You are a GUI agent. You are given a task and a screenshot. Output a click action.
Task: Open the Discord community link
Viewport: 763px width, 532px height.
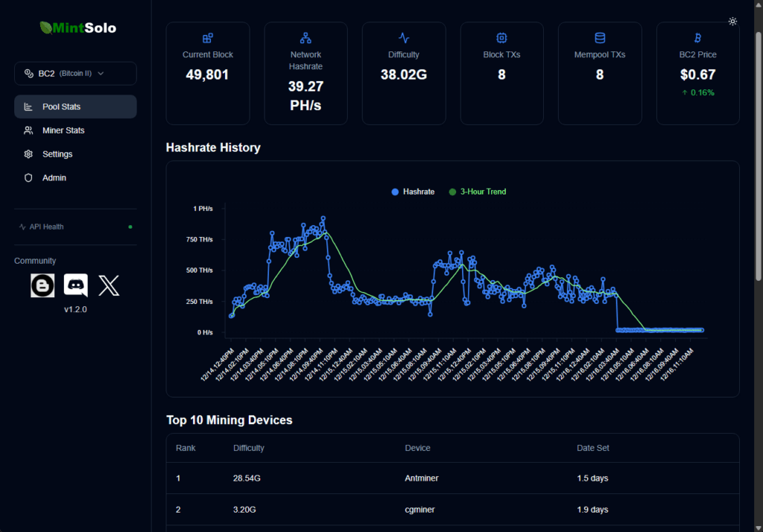(75, 285)
